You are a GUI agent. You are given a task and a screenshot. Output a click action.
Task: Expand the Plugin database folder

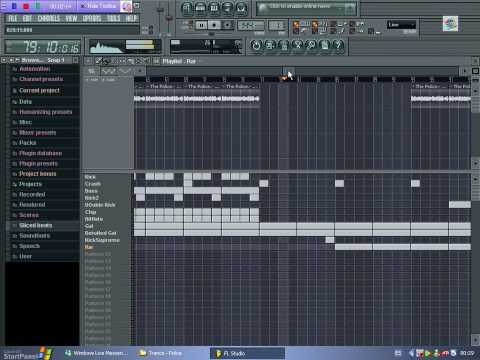coord(40,153)
